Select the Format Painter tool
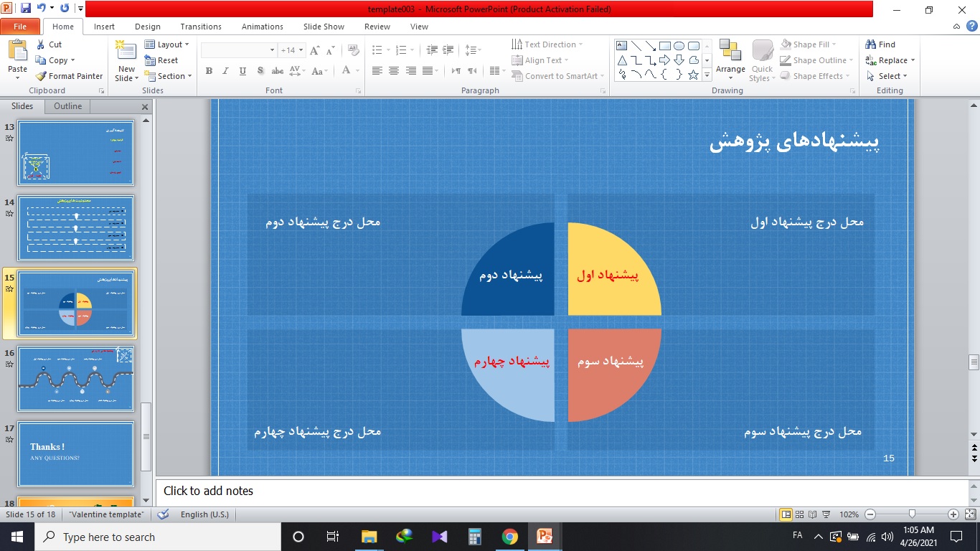 (x=69, y=76)
